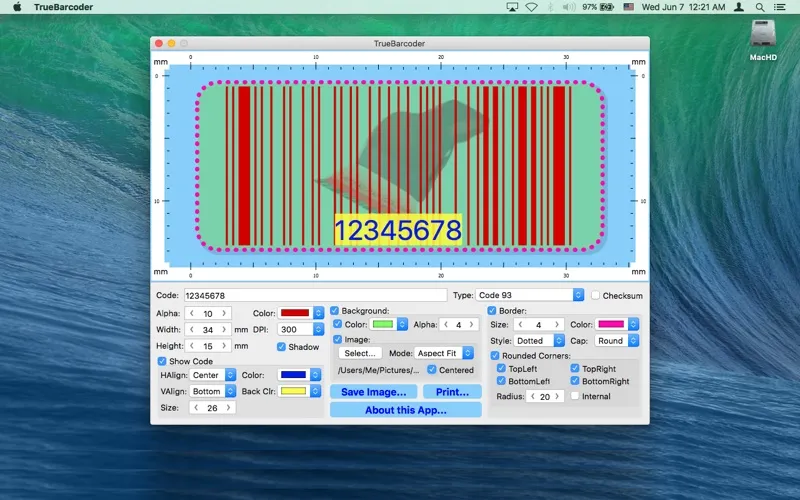
Task: Select the MacHD drive icon
Action: [764, 37]
